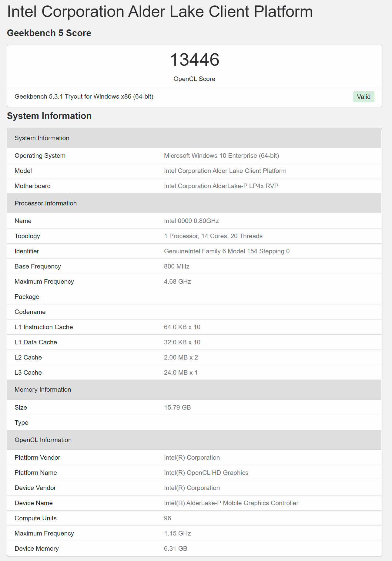Image resolution: width=392 pixels, height=561 pixels.
Task: Click the 'L1 Instruction Cache' label
Action: tap(44, 327)
